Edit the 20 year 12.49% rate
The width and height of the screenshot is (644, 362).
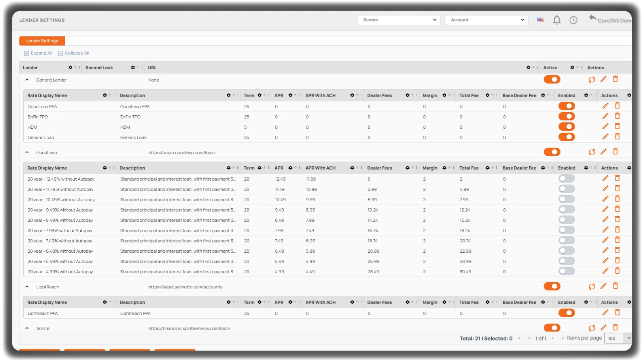coord(605,178)
